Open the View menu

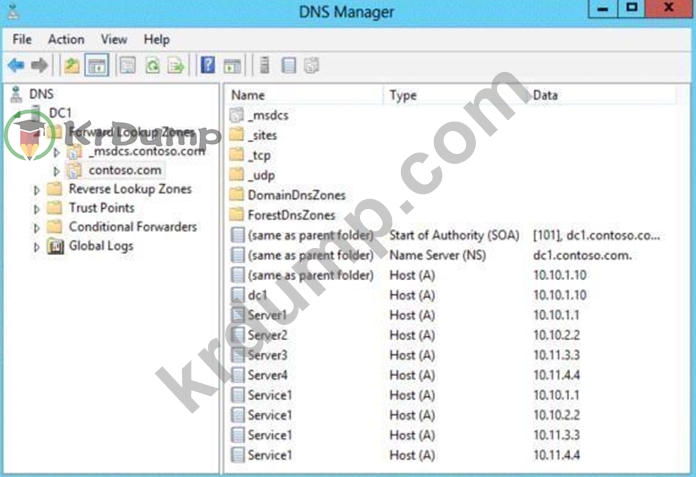coord(114,39)
